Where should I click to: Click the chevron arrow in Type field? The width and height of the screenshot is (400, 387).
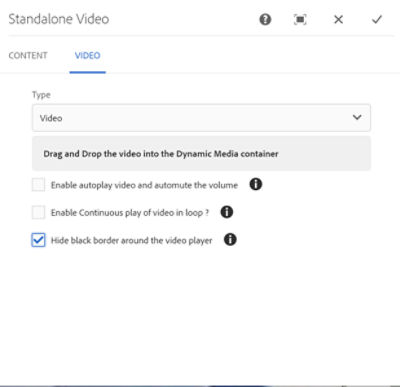coord(357,117)
